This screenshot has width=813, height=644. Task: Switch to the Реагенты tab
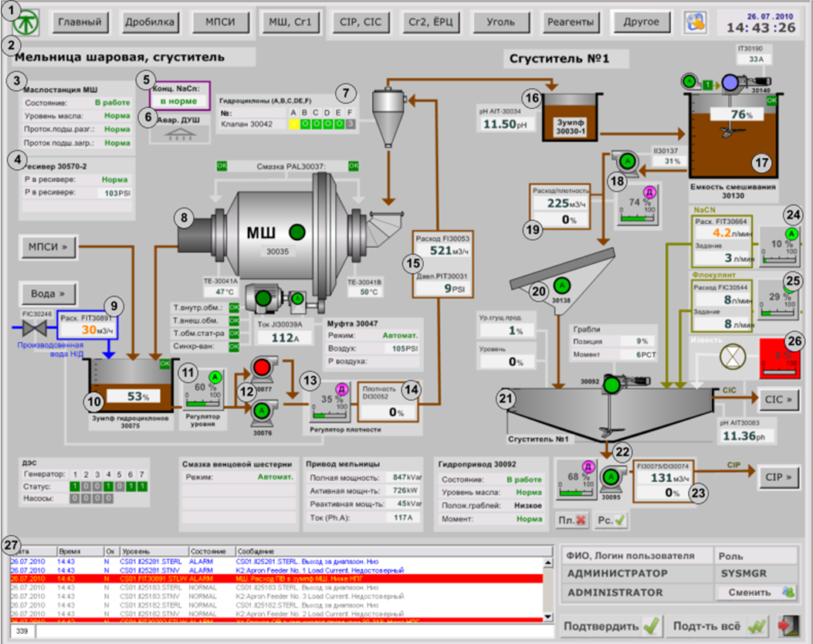click(x=571, y=22)
